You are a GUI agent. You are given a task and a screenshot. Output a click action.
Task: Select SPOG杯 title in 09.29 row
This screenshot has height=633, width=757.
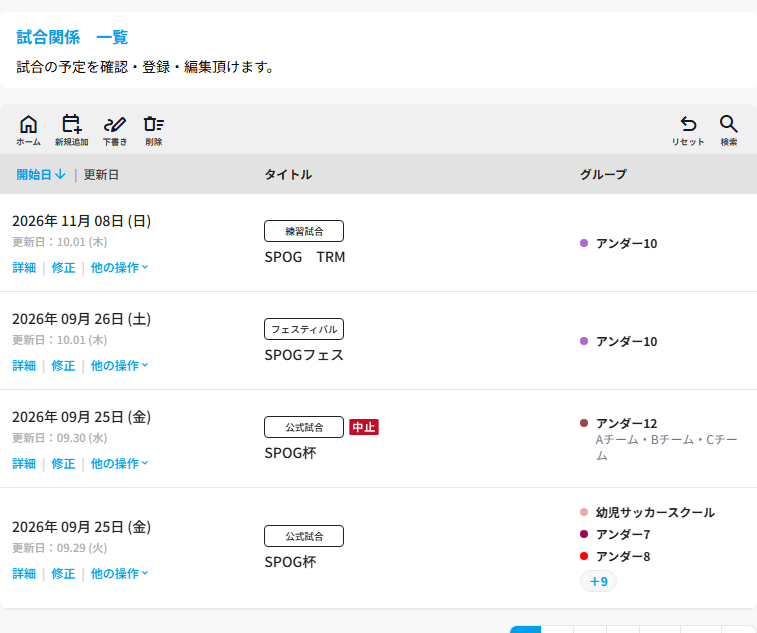[290, 562]
